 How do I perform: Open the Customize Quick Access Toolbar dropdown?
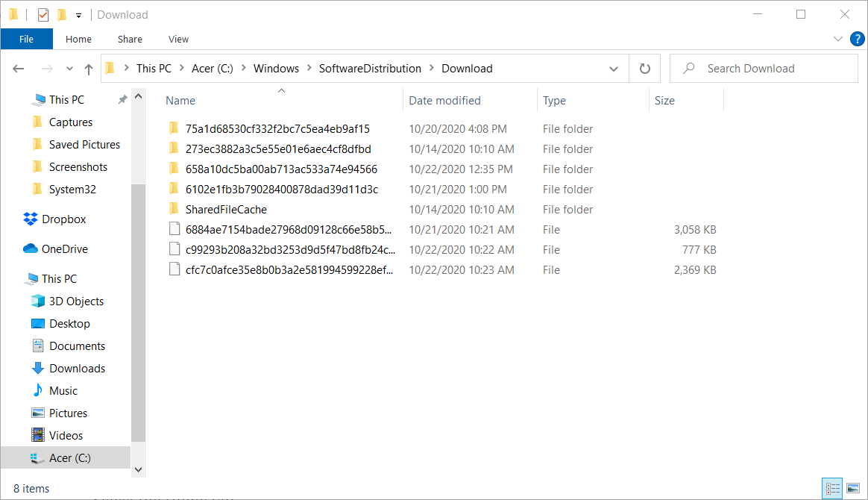pyautogui.click(x=78, y=14)
